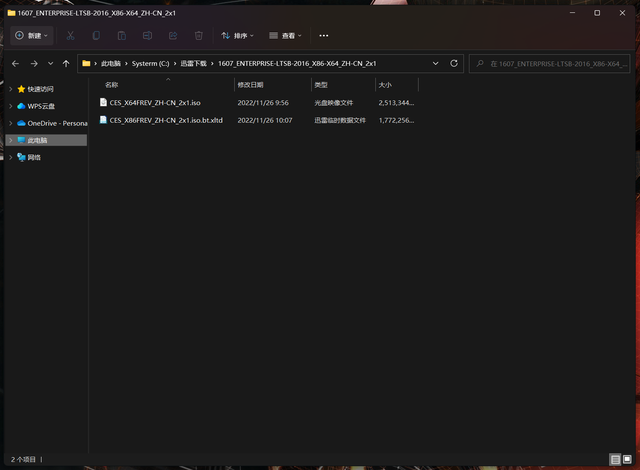This screenshot has width=640, height=470.
Task: Open the three-dots See more menu
Action: tap(324, 36)
